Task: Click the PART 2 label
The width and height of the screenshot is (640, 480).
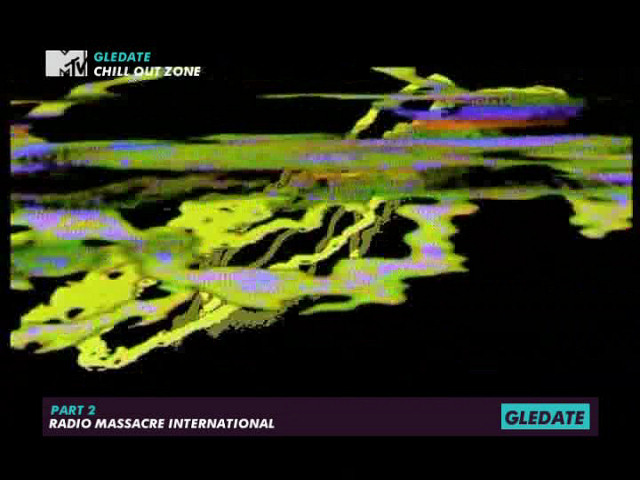Action: 73,410
